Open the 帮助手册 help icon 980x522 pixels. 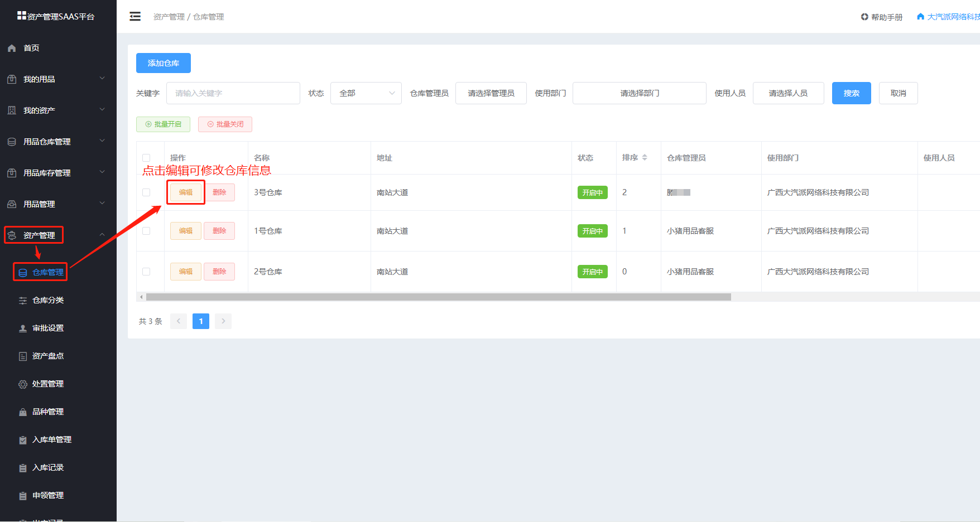[864, 17]
